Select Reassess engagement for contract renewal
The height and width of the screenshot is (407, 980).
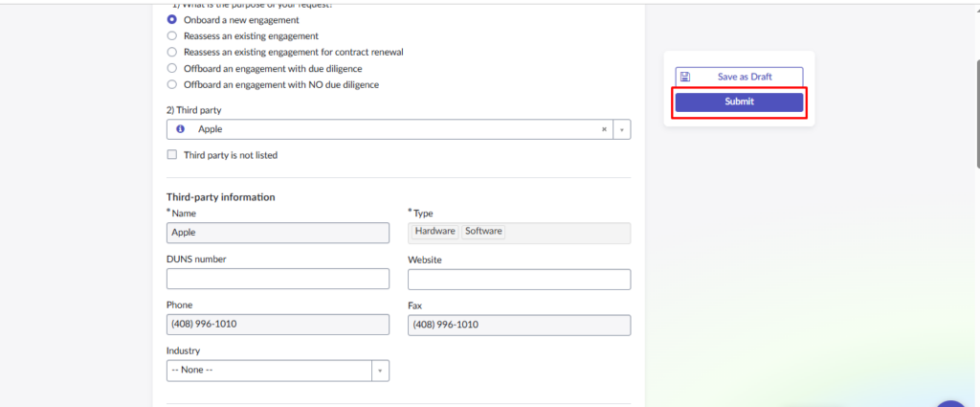coord(172,52)
